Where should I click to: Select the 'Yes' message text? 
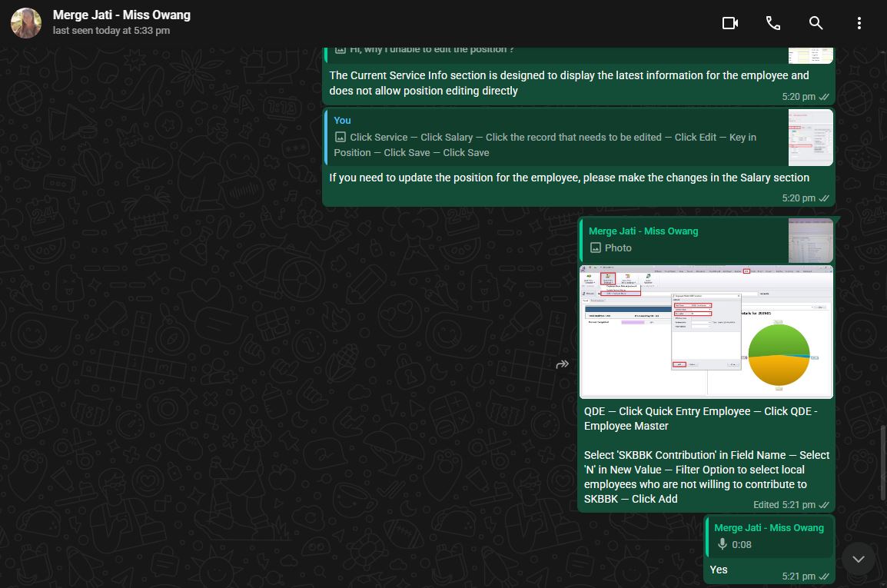coord(719,570)
